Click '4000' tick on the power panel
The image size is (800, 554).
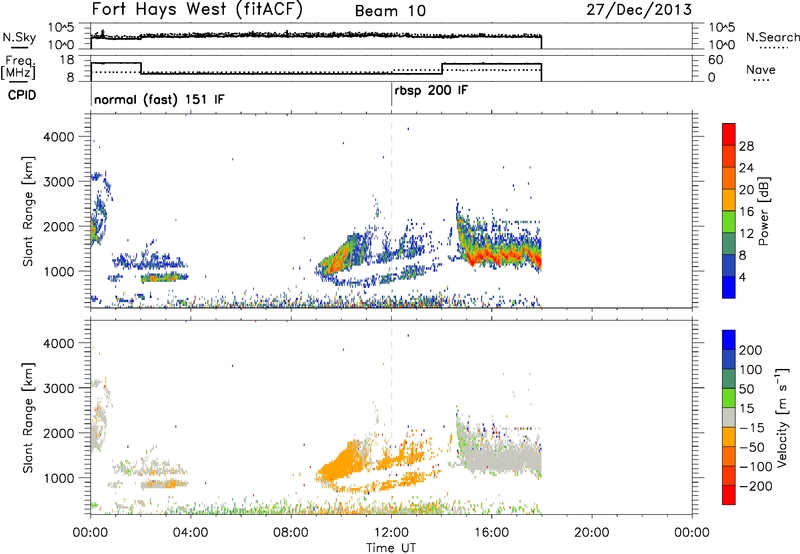pyautogui.click(x=59, y=137)
